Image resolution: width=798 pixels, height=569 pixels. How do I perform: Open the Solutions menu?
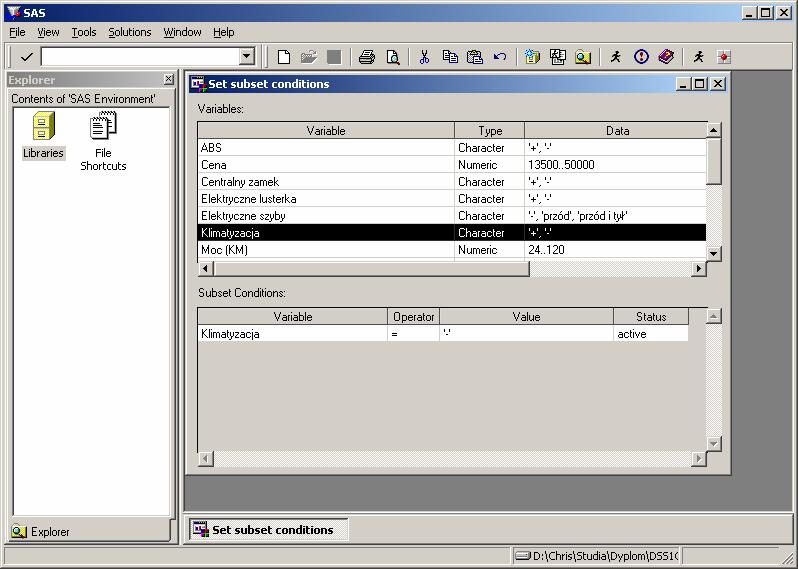click(x=130, y=32)
